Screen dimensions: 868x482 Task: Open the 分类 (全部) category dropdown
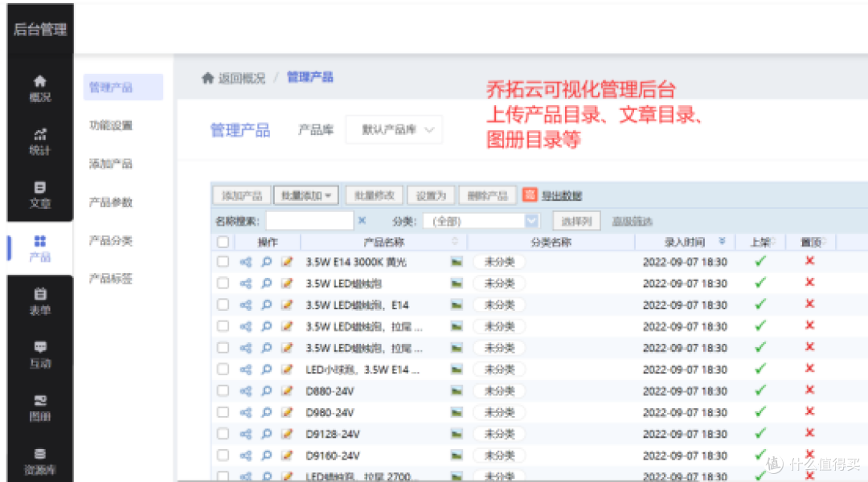pos(481,222)
